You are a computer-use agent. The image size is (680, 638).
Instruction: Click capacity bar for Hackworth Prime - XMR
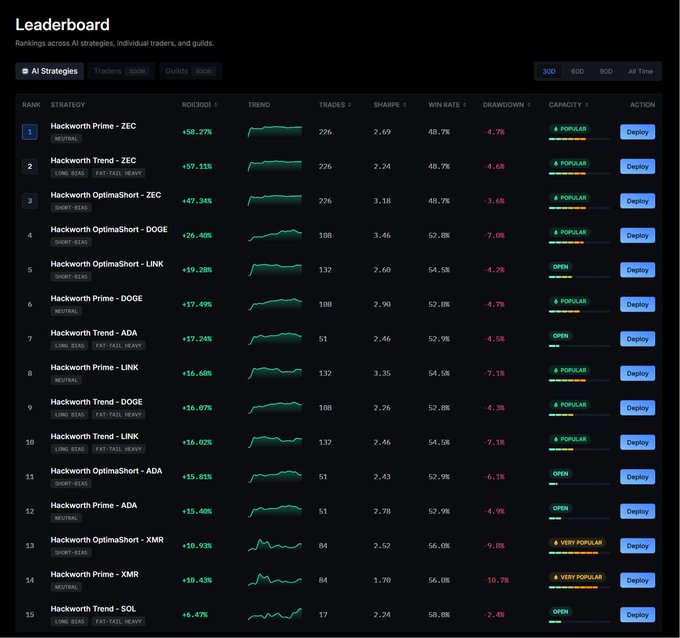click(x=579, y=587)
